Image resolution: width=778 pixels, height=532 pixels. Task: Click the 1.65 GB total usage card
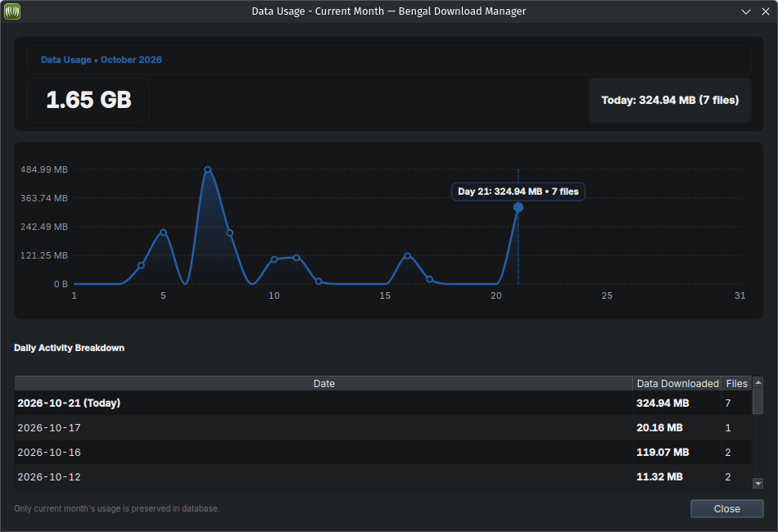(x=88, y=100)
